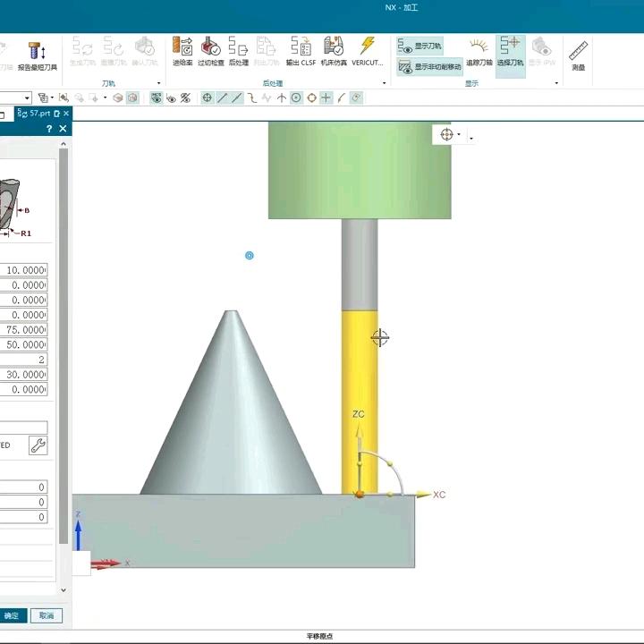Launch 机床仿真 machine simulation
This screenshot has width=644, height=644.
[334, 51]
